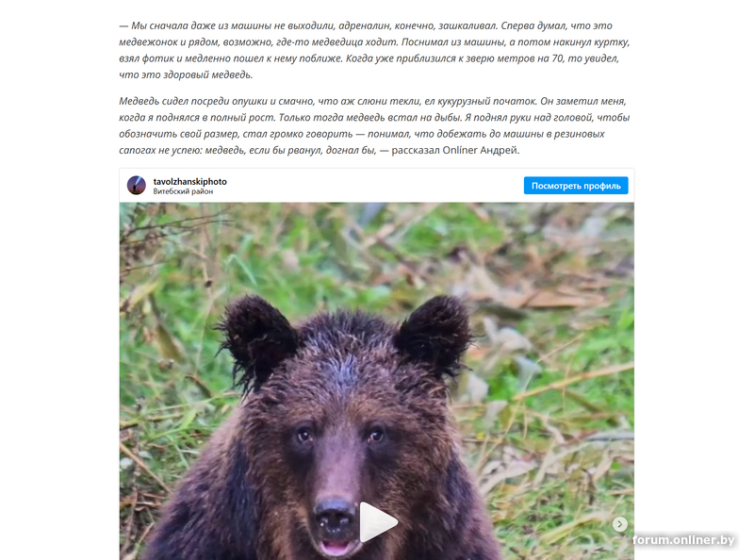Click the tavolzhanskiphoto profile avatar
The width and height of the screenshot is (754, 560).
pos(136,185)
